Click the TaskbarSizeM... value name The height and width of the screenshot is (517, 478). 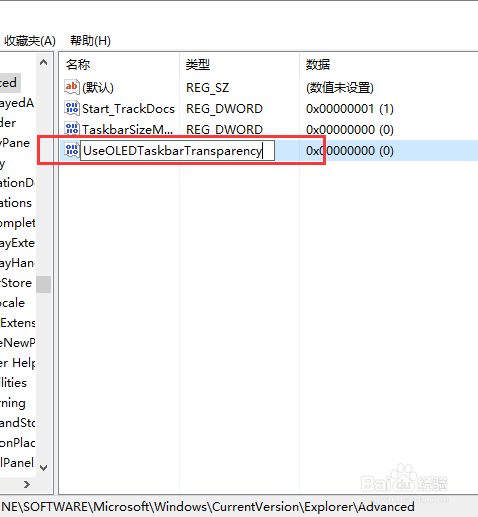pos(127,129)
